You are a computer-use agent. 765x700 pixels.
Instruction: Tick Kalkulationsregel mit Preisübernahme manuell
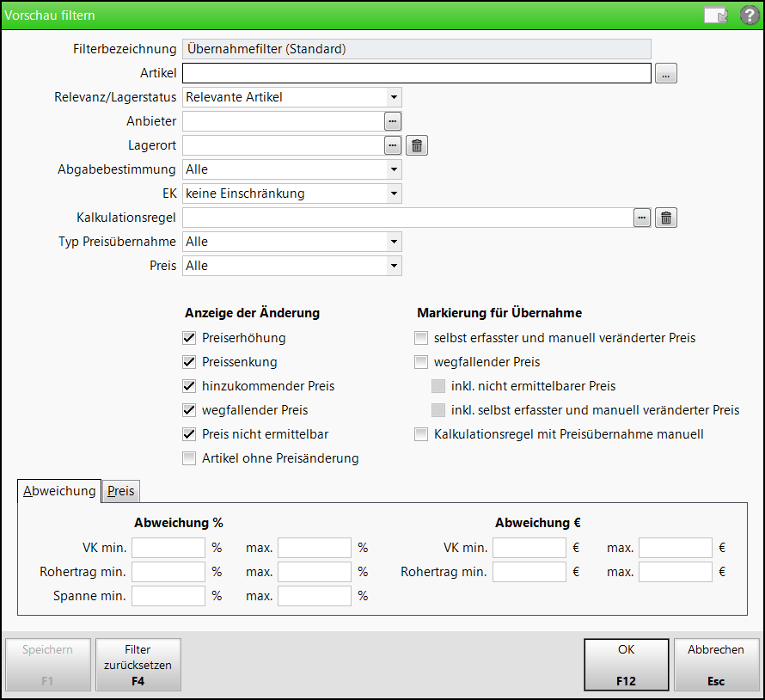click(x=421, y=434)
